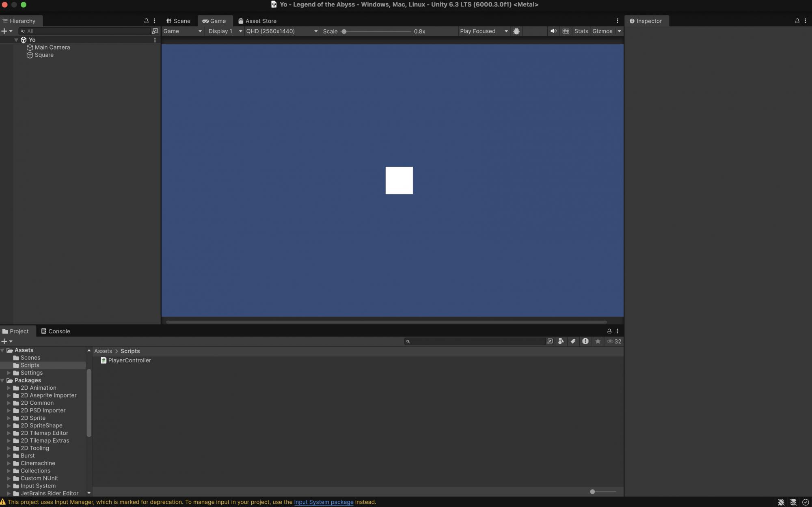Select the PlayerController script asset

[129, 360]
